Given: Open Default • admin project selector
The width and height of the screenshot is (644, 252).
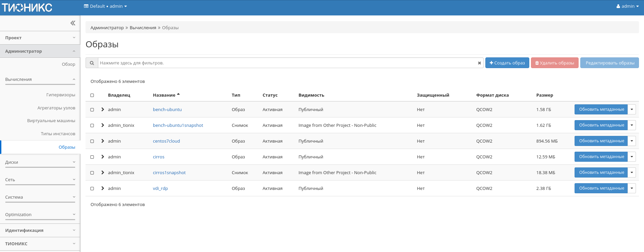Looking at the screenshot, I should pos(105,6).
